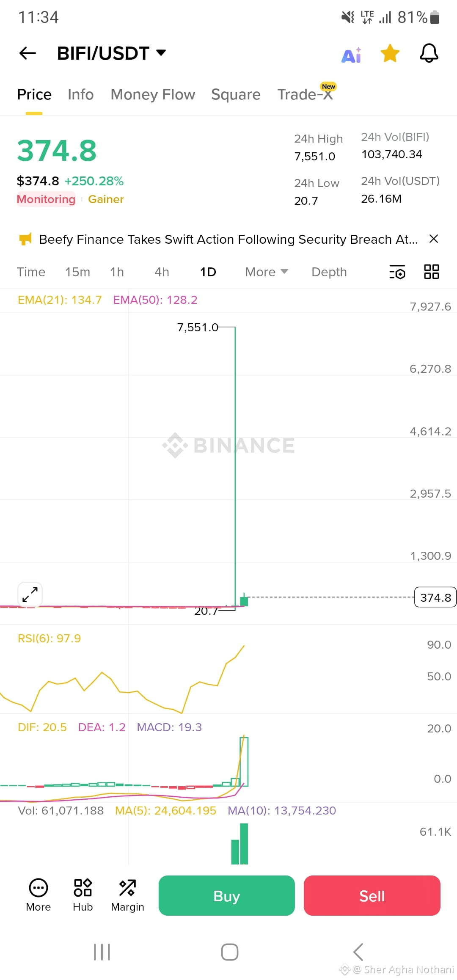Toggle the favorite star for BIFI/USDT
The height and width of the screenshot is (980, 457).
click(x=390, y=53)
